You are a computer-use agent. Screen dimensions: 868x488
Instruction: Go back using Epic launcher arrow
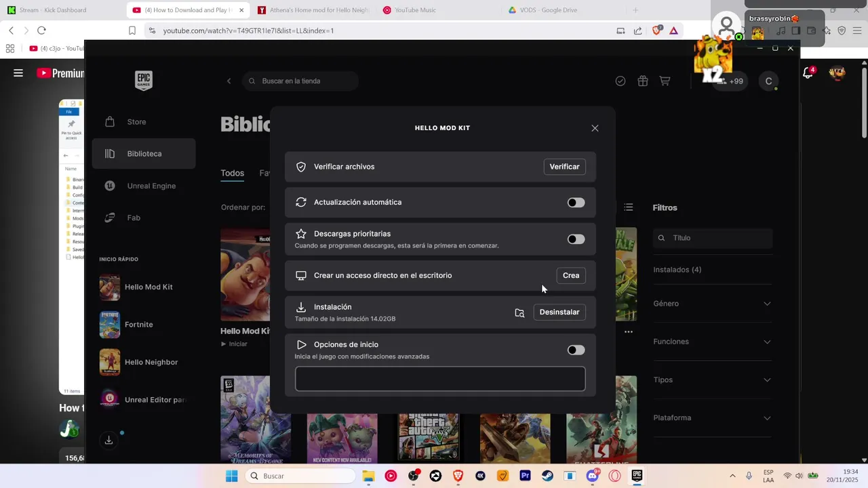coord(229,81)
